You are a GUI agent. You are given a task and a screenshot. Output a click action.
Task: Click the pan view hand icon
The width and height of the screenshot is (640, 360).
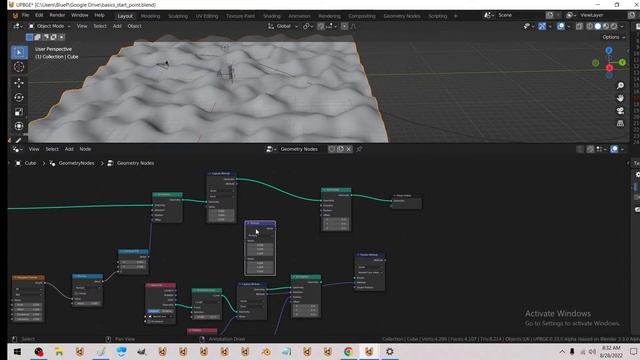point(620,98)
